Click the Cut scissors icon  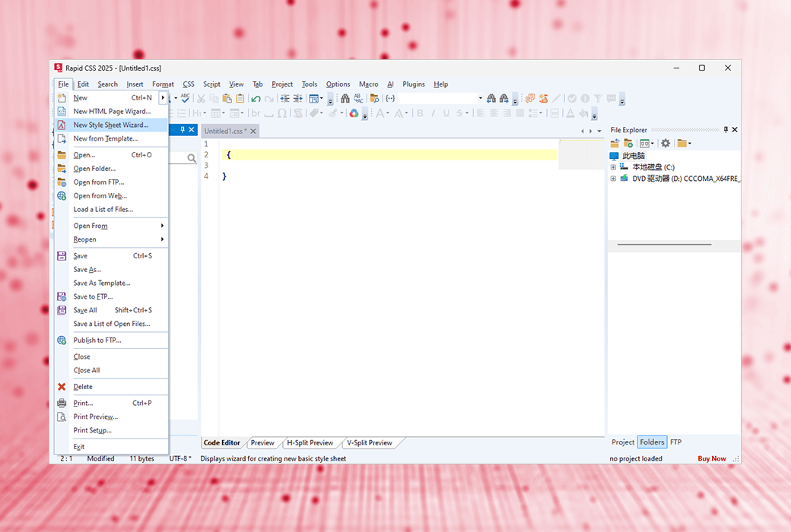(x=201, y=98)
